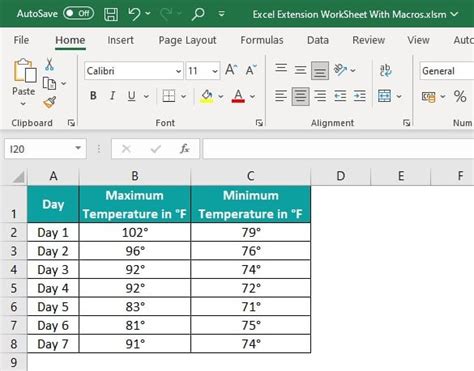This screenshot has width=474, height=371.
Task: Open Font group dialog launcher
Action: click(259, 123)
